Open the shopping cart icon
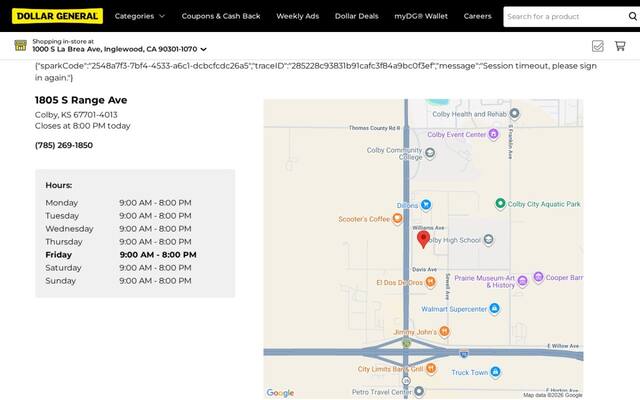The height and width of the screenshot is (400, 640). coord(620,46)
